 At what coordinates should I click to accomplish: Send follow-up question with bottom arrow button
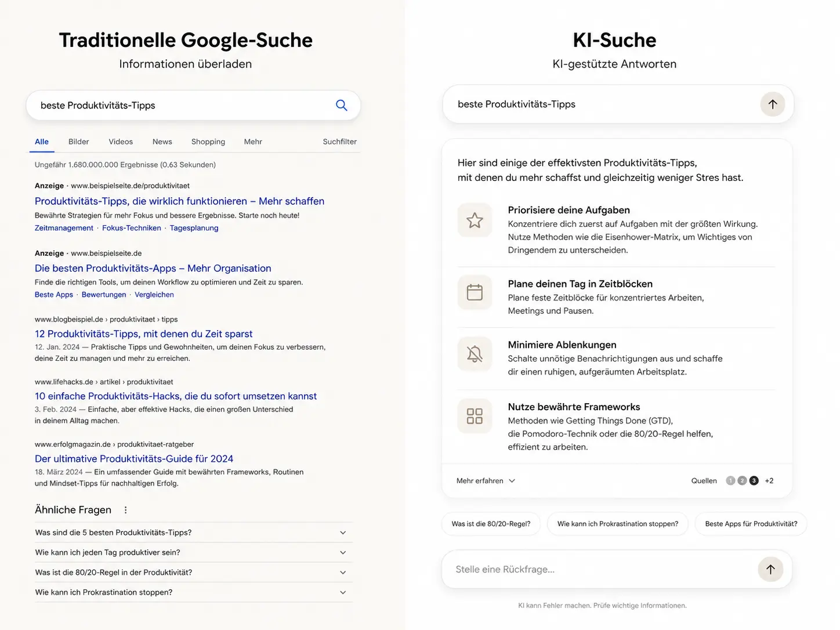pos(770,569)
